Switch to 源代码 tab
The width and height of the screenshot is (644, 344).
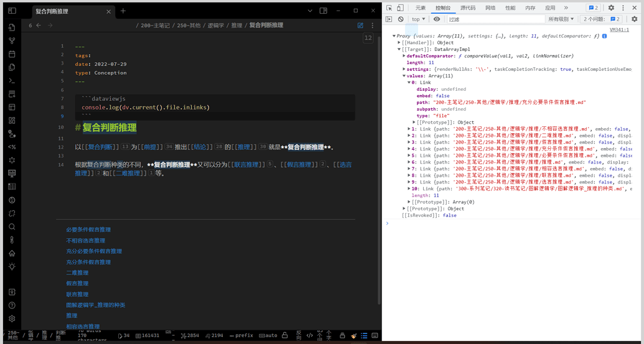[x=468, y=7]
